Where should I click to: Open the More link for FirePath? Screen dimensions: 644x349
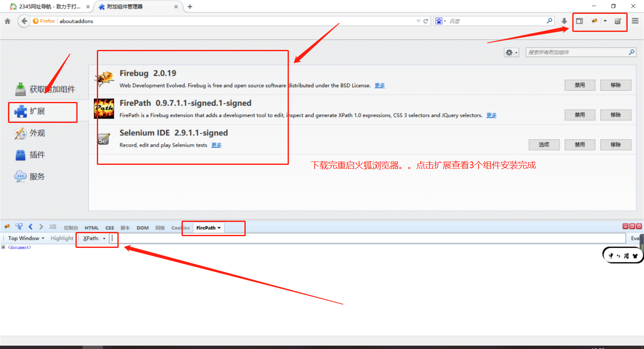click(491, 115)
